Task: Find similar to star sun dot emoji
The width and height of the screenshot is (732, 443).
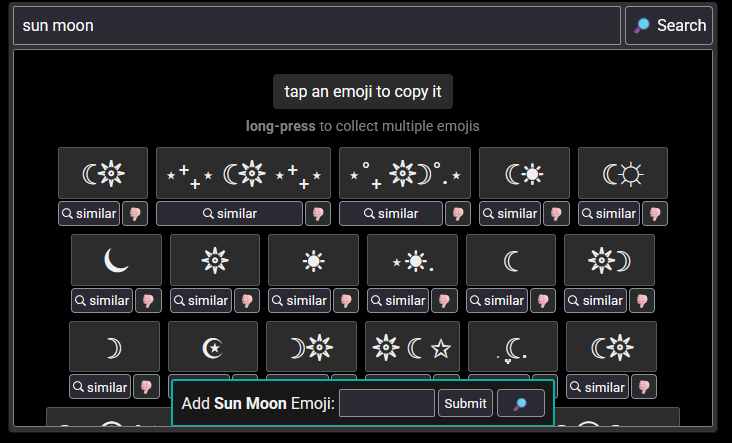Action: pyautogui.click(x=398, y=301)
